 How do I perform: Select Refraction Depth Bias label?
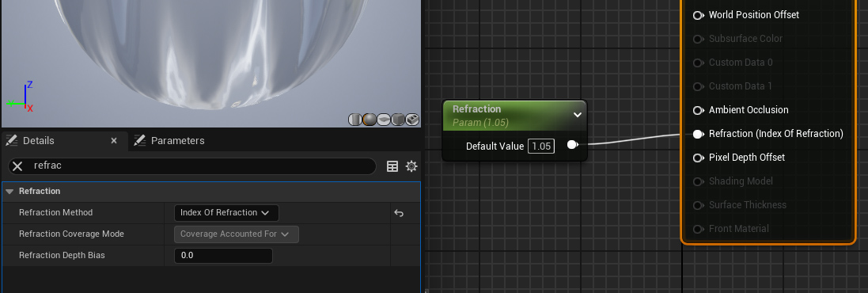(62, 255)
